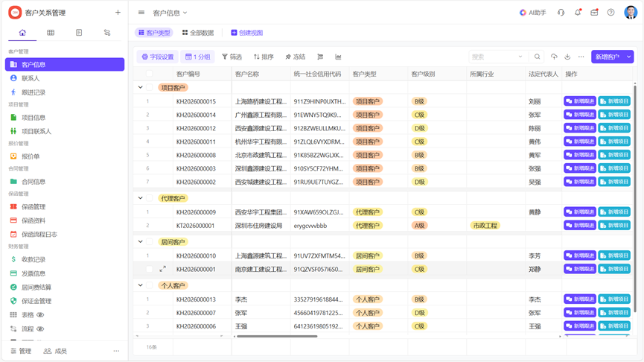Click into the 搜索 search field
This screenshot has height=362, width=644.
tap(491, 57)
